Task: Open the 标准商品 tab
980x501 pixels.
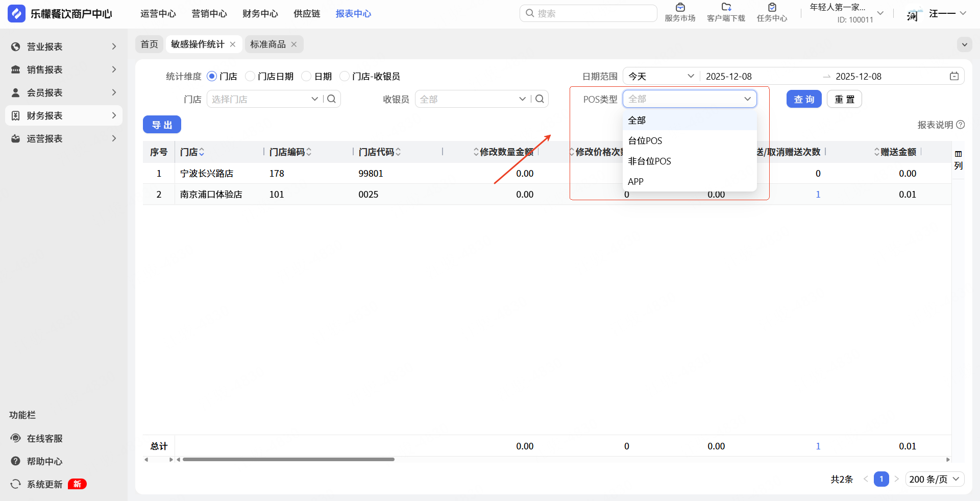Action: 267,44
